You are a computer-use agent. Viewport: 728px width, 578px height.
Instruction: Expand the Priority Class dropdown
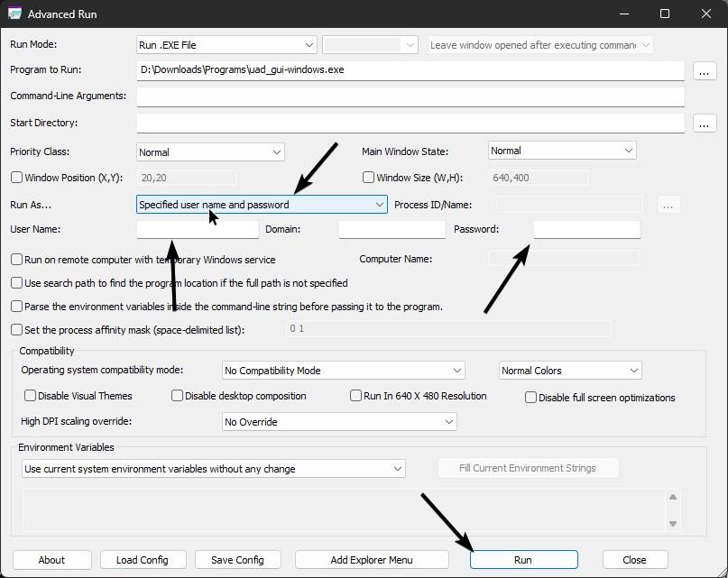click(x=211, y=152)
